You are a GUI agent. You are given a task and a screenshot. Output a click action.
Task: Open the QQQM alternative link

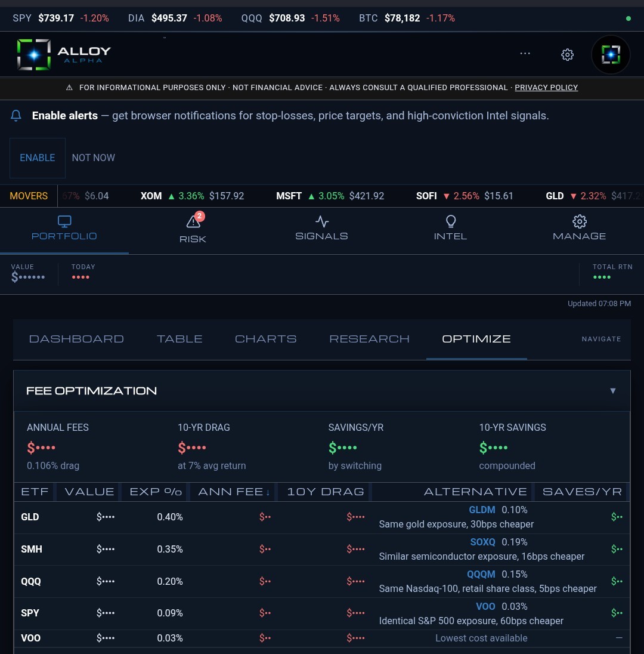coord(481,574)
